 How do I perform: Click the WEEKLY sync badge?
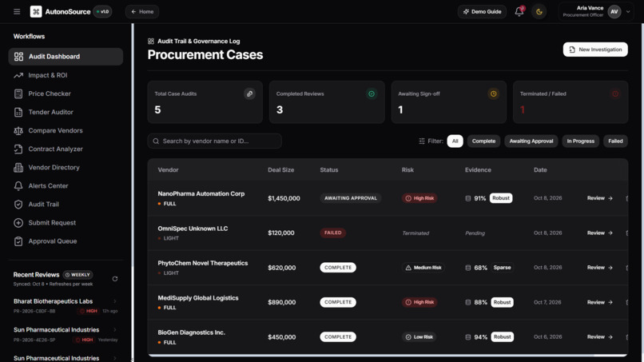[x=78, y=275]
